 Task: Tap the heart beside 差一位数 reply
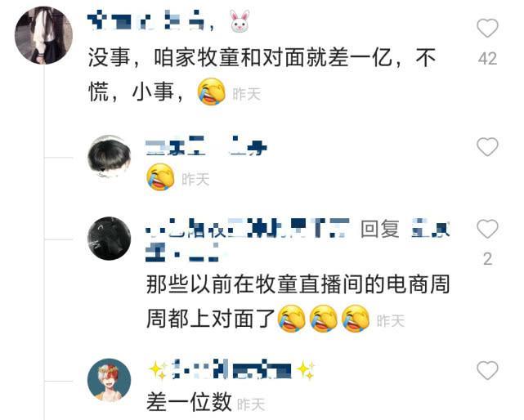(x=487, y=370)
